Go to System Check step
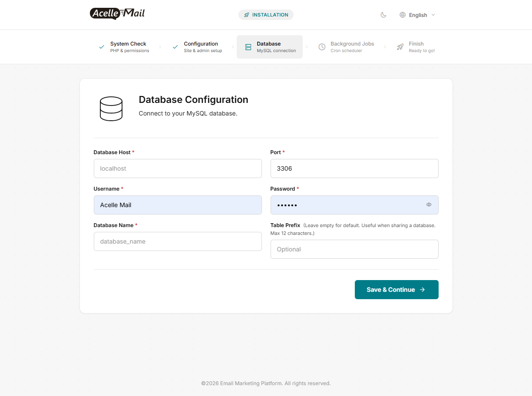Image resolution: width=532 pixels, height=396 pixels. (x=124, y=47)
